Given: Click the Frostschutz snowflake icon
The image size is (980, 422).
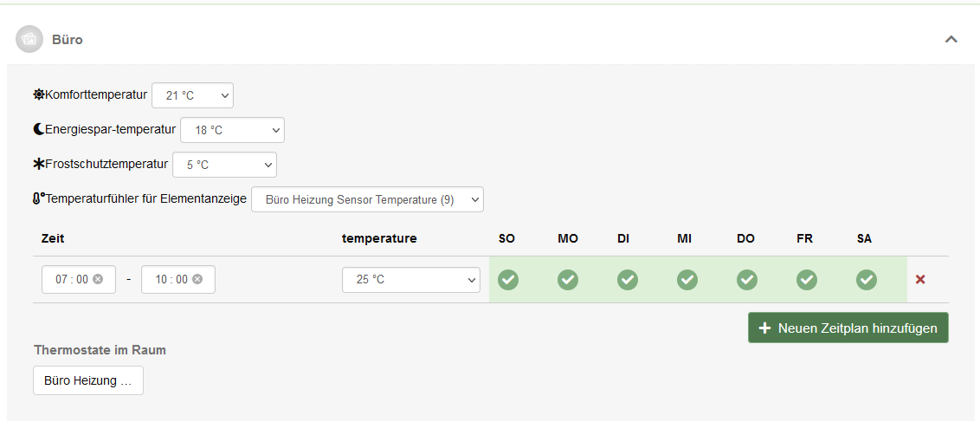Looking at the screenshot, I should coord(39,163).
